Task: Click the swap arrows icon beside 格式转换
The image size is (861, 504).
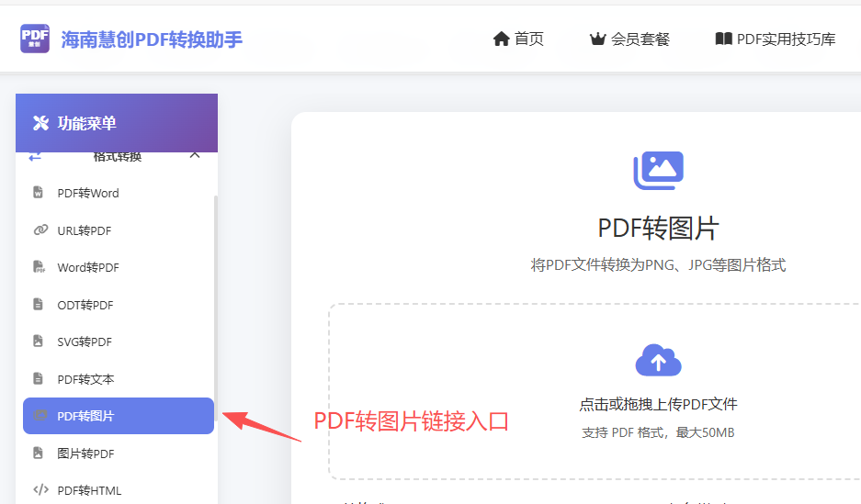Action: [35, 157]
